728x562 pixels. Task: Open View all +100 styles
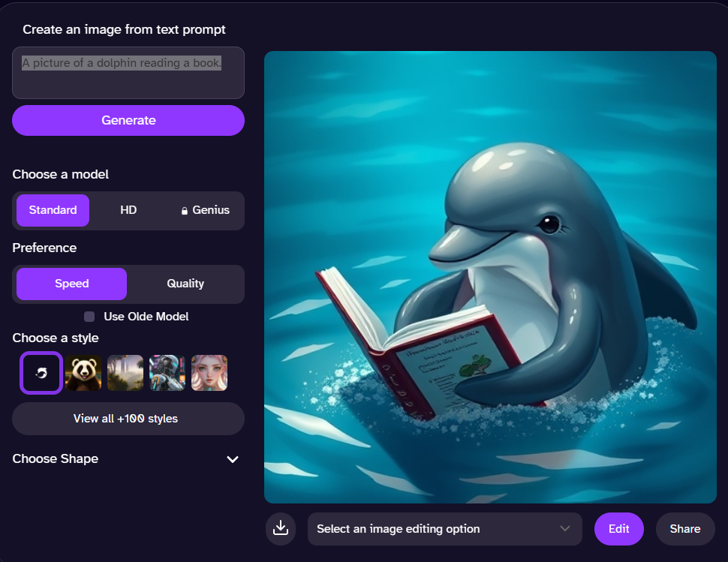pos(128,419)
